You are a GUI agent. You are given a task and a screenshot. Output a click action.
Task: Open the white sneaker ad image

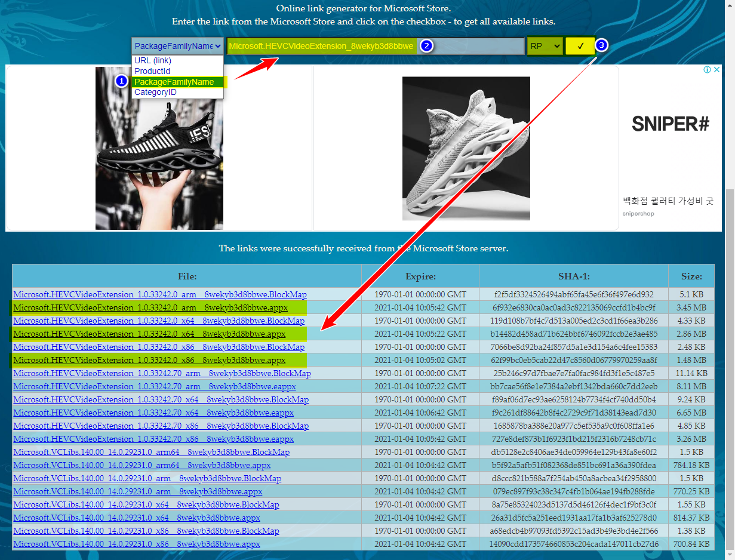(x=466, y=148)
